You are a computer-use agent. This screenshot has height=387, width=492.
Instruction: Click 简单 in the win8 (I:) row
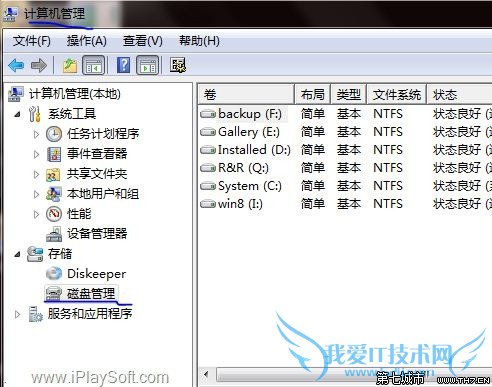(x=313, y=204)
